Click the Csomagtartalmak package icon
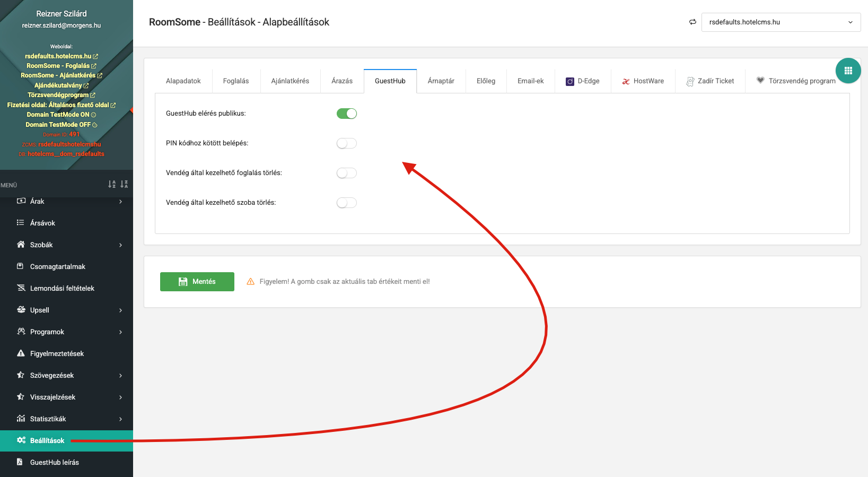This screenshot has width=868, height=477. [21, 266]
